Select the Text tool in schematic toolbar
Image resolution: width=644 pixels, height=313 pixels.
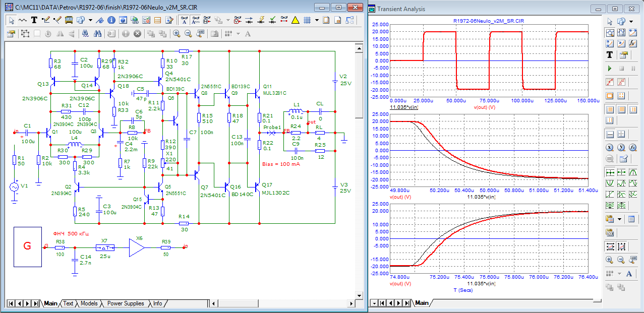click(x=34, y=20)
